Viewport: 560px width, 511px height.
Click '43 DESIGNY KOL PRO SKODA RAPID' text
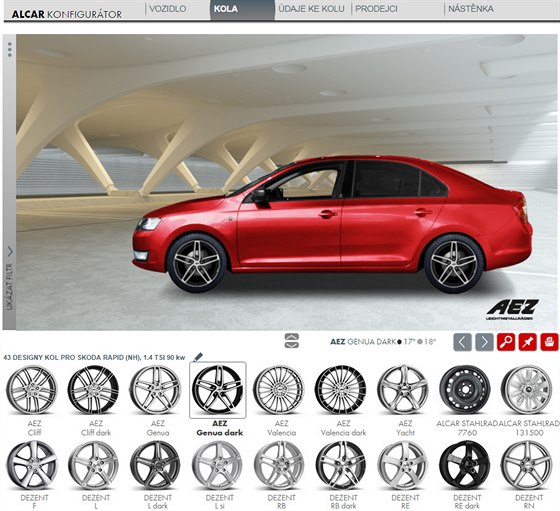pos(94,357)
